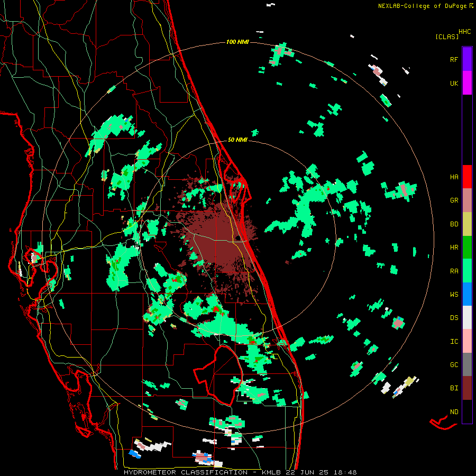
Task: Click the UK magenta legend swatch
Action: click(467, 83)
